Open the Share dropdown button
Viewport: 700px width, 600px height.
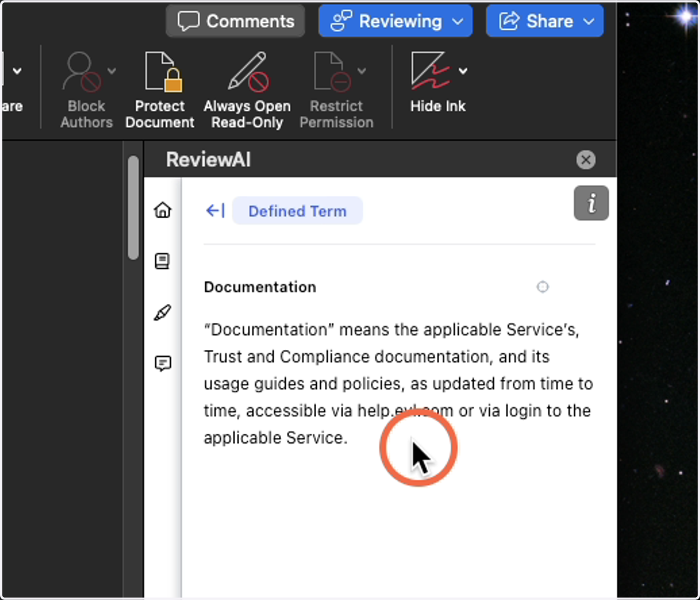545,22
